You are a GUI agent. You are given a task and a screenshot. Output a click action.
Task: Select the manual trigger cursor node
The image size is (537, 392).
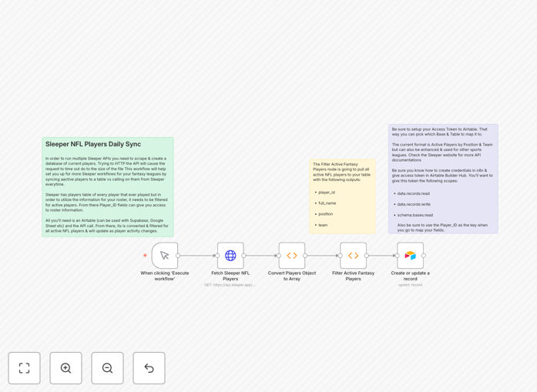165,256
